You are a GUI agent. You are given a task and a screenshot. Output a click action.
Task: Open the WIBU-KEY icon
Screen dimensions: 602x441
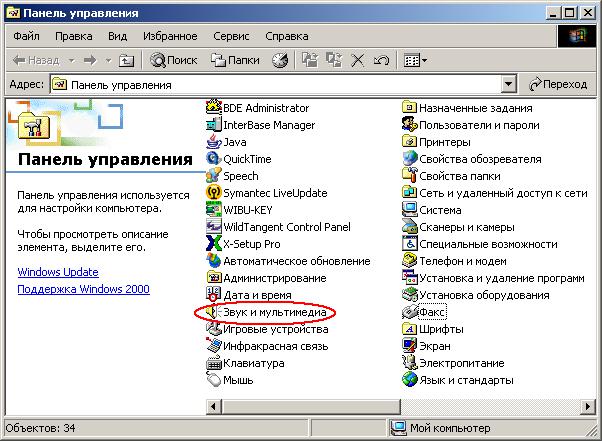214,210
